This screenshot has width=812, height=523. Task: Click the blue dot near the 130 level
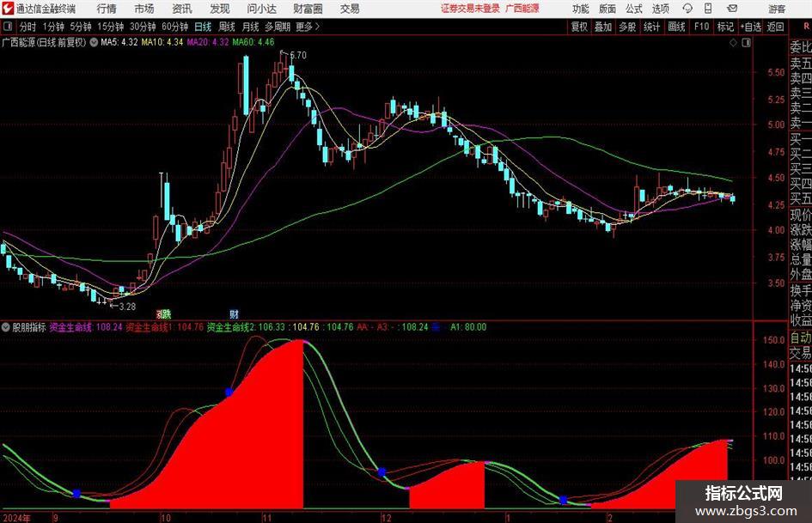pyautogui.click(x=229, y=392)
